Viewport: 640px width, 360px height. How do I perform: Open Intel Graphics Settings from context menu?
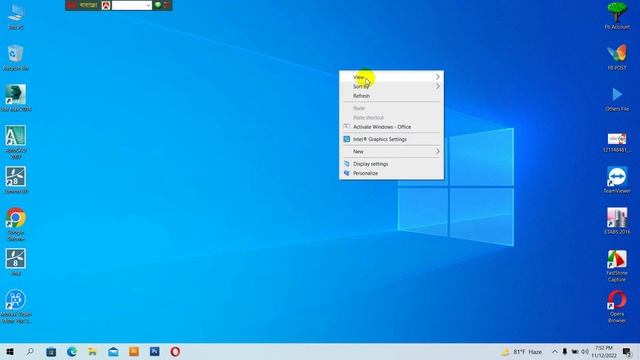pyautogui.click(x=391, y=139)
